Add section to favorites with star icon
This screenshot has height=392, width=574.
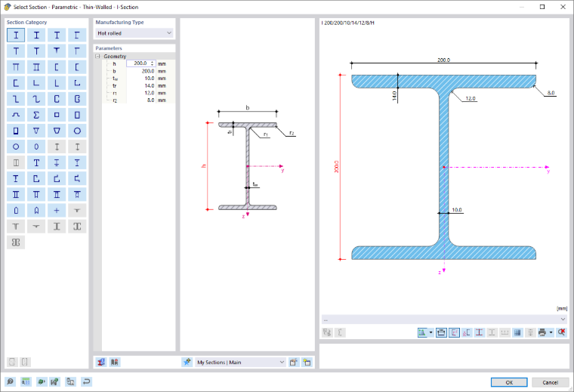[187, 363]
